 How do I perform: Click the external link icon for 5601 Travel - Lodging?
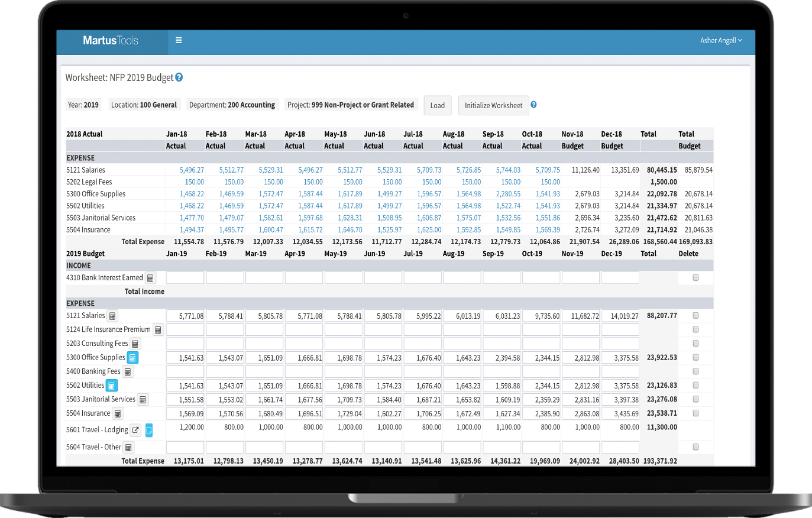click(x=134, y=430)
